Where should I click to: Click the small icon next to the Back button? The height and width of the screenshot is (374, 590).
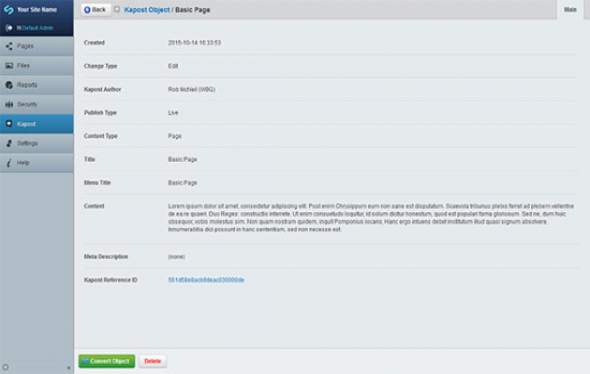[117, 9]
